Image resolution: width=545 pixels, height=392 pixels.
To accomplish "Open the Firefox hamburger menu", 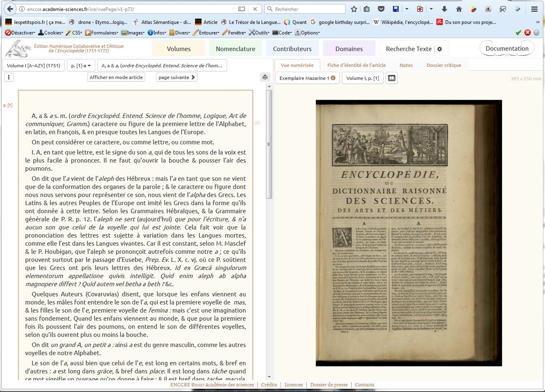I will coord(534,9).
